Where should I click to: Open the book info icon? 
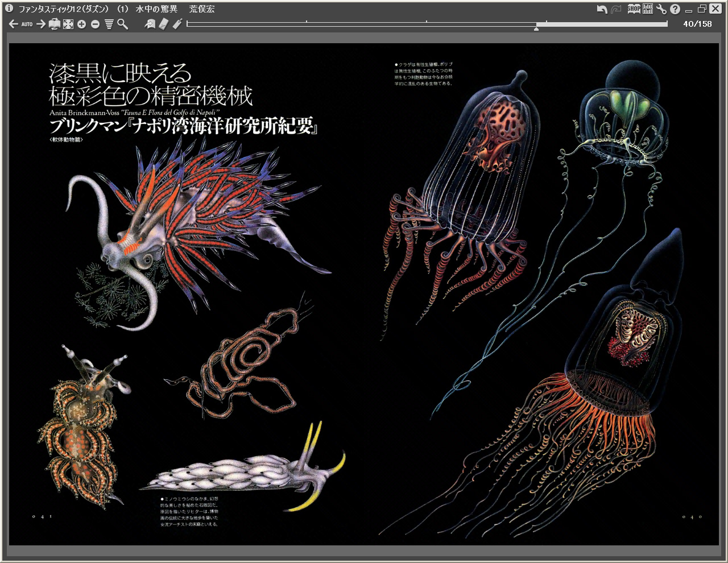[x=9, y=9]
